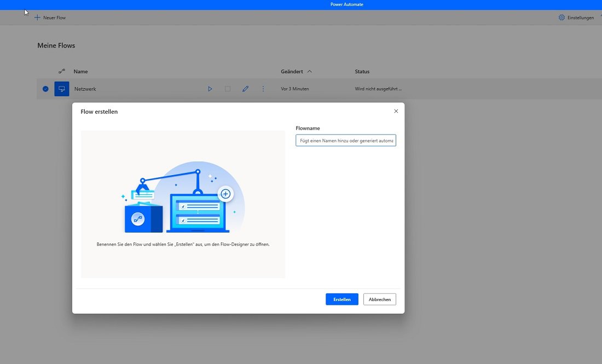Open Einstellungen via the gear icon
602x364 pixels.
pyautogui.click(x=562, y=18)
